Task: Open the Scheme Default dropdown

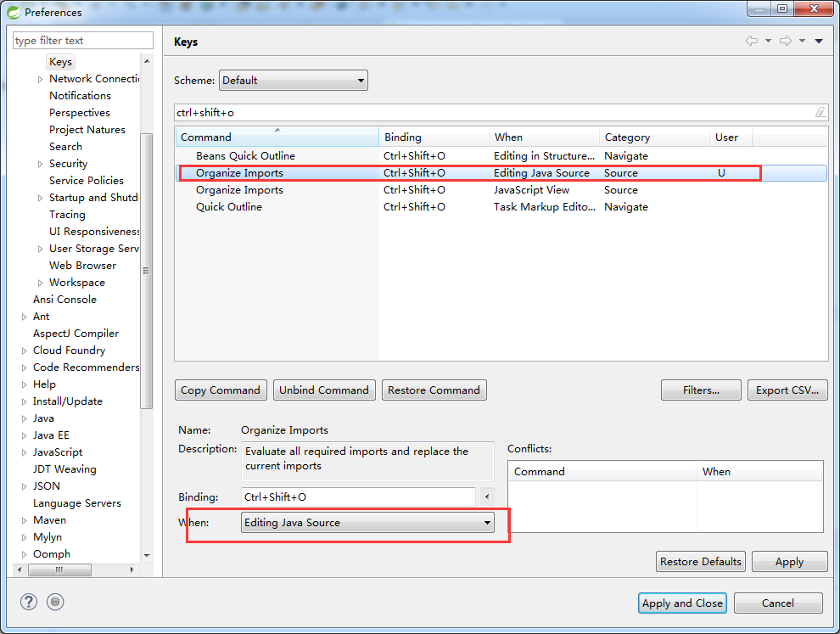Action: pyautogui.click(x=293, y=81)
